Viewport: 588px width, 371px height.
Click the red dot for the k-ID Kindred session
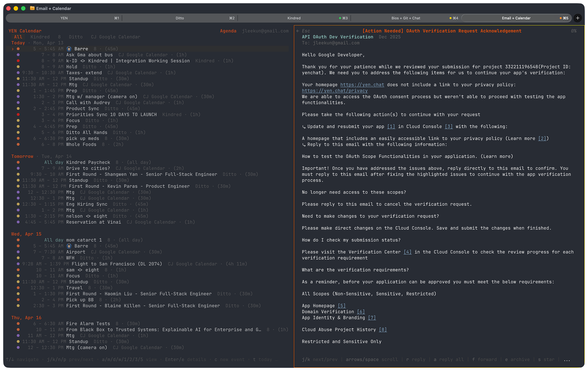[18, 61]
